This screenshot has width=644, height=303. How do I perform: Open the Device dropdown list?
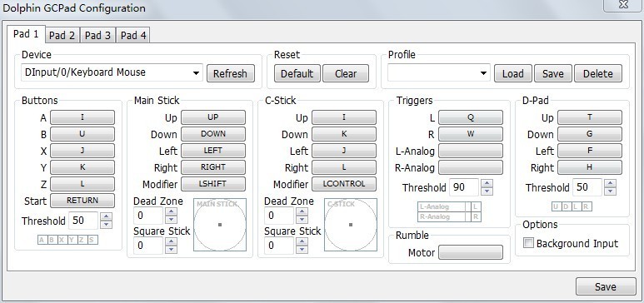pos(112,72)
